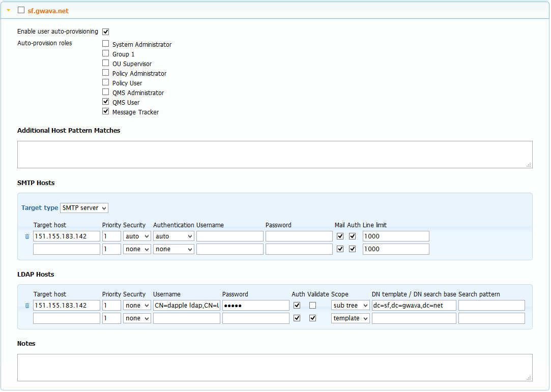Select the LDAP Username field containing CN=dapple
Viewport: 551px width, 392px height.
186,305
